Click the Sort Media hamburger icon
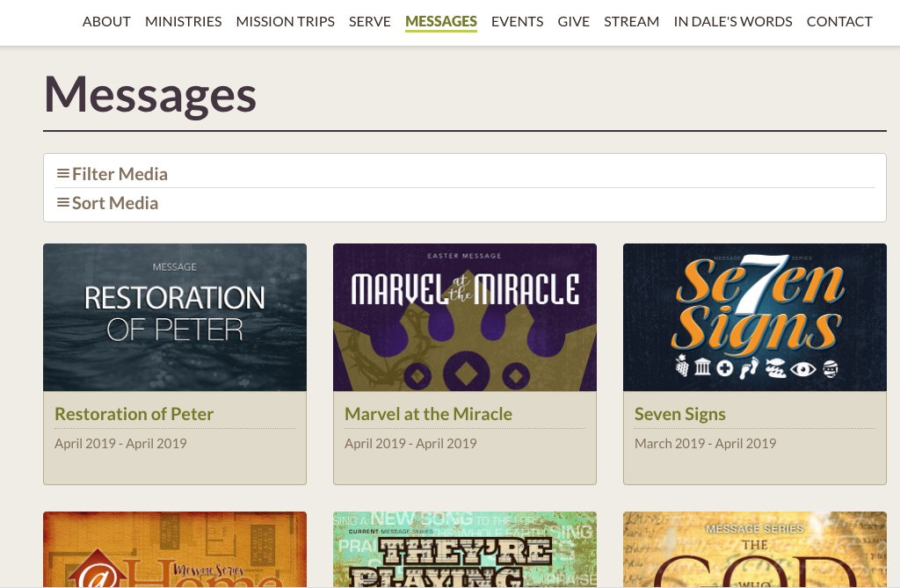 click(x=62, y=202)
